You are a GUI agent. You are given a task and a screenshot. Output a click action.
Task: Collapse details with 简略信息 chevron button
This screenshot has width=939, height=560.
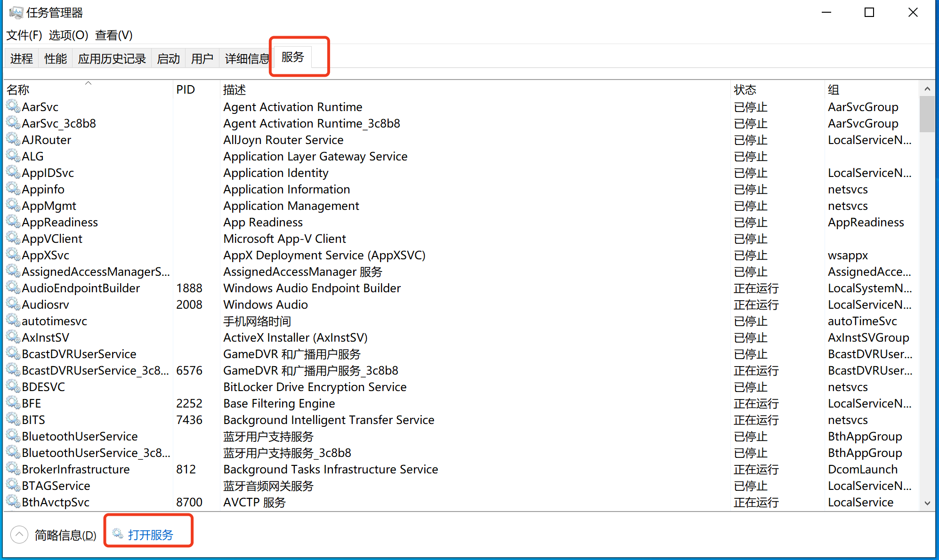(19, 535)
